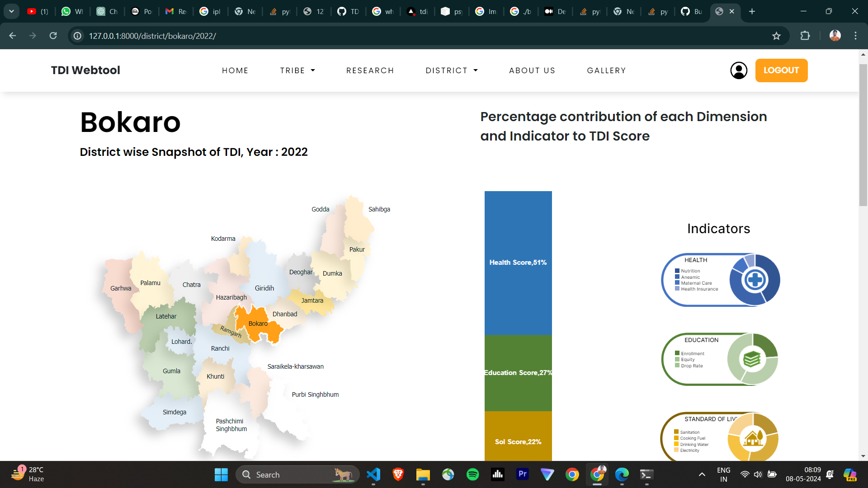Expand the DISTRICT dropdown menu
The image size is (868, 488).
click(x=451, y=70)
